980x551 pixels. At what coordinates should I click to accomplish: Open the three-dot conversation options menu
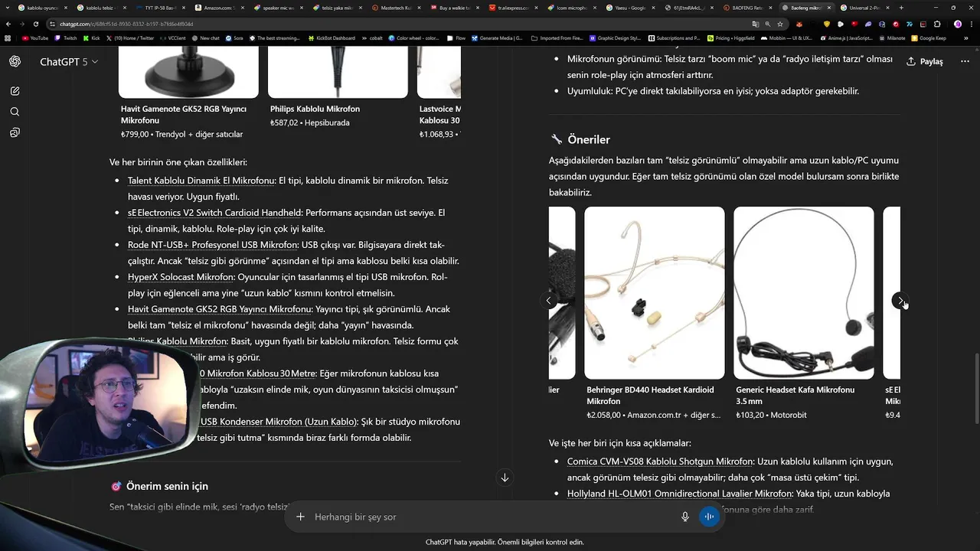coord(965,61)
